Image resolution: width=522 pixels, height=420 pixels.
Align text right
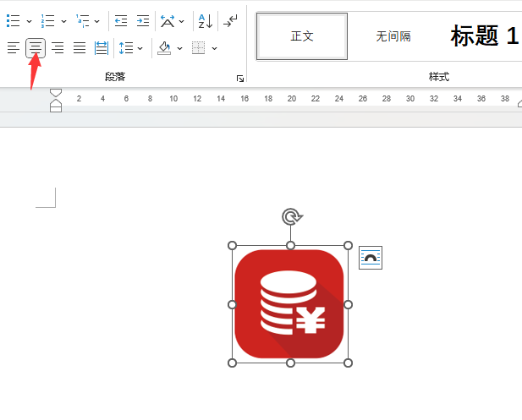pos(58,48)
